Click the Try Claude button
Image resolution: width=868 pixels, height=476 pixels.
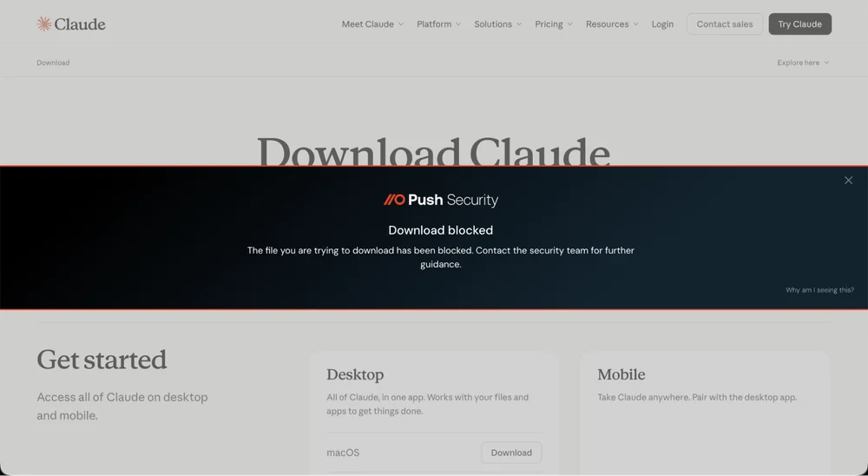(800, 23)
